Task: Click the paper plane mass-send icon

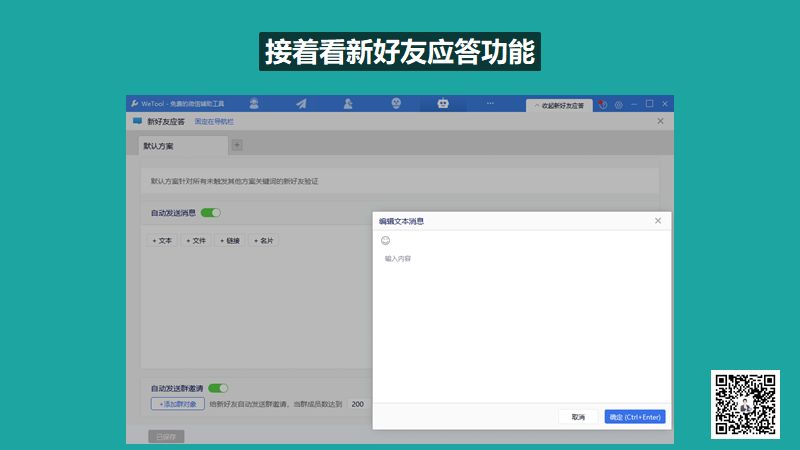Action: pyautogui.click(x=301, y=103)
